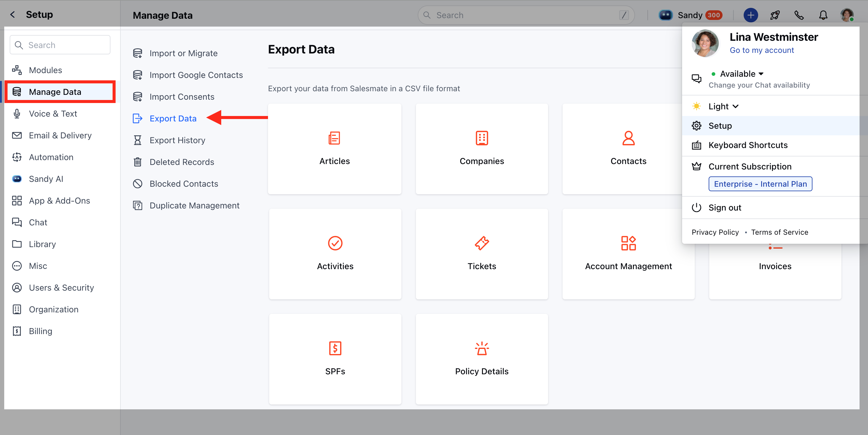Select Setup in the profile menu
The height and width of the screenshot is (435, 868).
[775, 126]
